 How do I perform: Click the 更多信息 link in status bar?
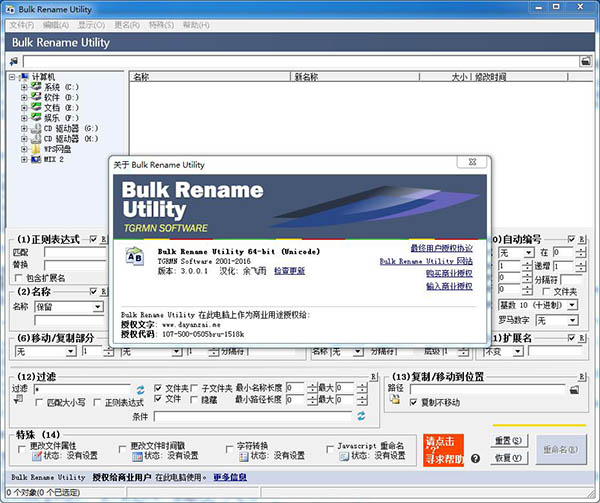pyautogui.click(x=230, y=477)
